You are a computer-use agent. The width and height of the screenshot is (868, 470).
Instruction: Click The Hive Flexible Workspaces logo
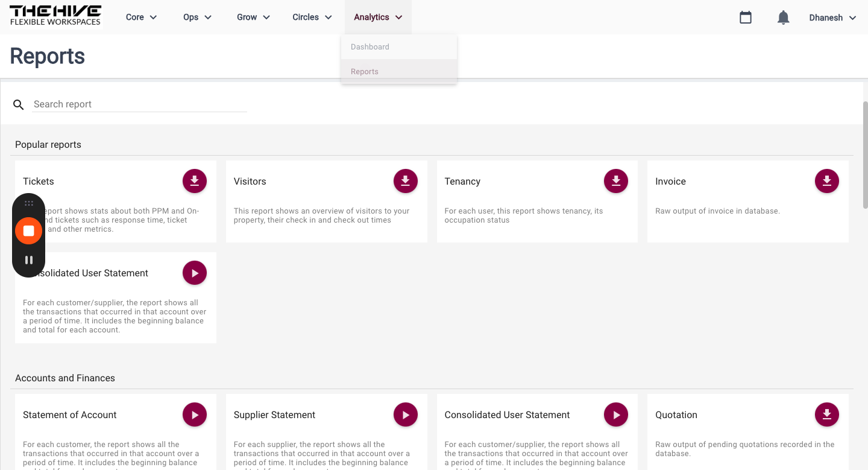coord(55,16)
